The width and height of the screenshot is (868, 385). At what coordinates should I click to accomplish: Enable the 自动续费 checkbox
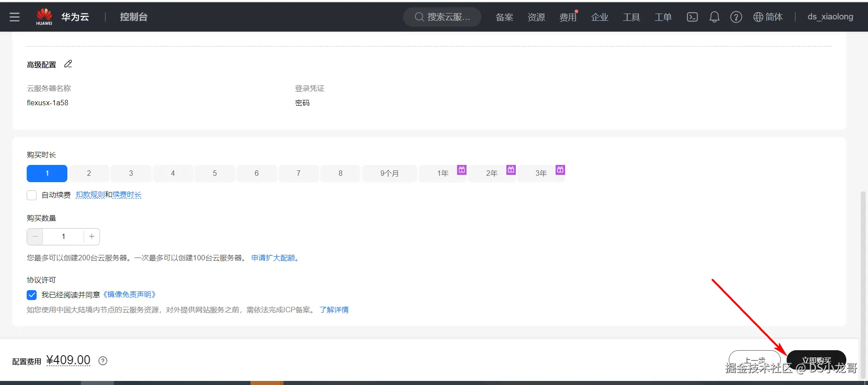tap(32, 195)
